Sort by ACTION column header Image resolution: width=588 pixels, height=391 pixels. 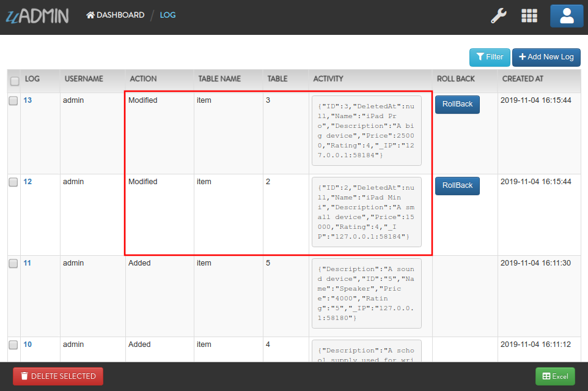click(x=143, y=79)
